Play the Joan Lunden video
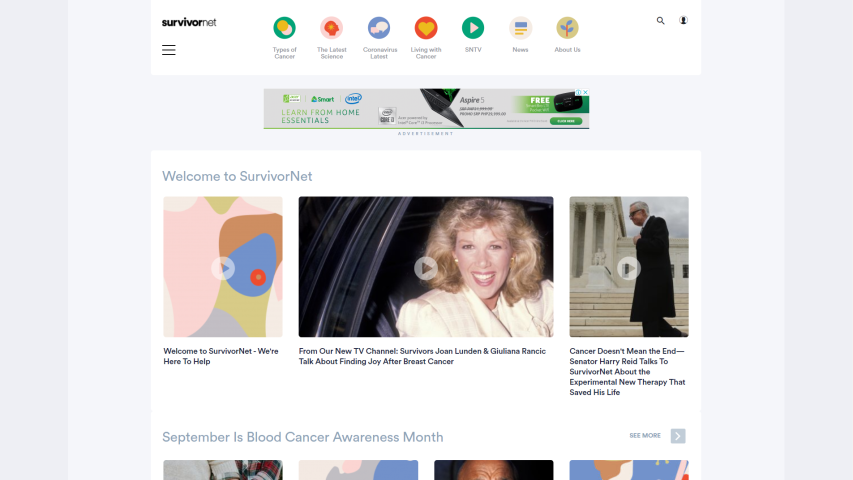 click(x=426, y=267)
